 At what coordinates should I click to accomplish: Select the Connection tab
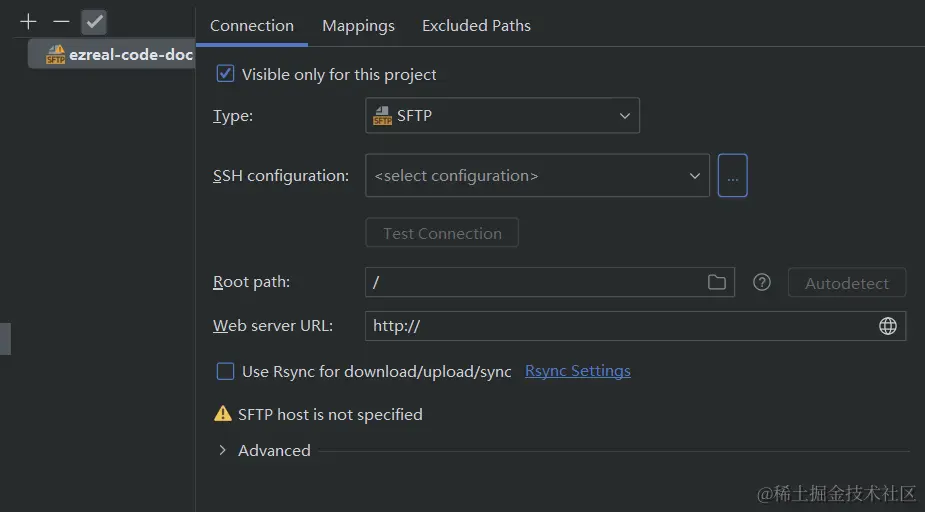pos(252,26)
